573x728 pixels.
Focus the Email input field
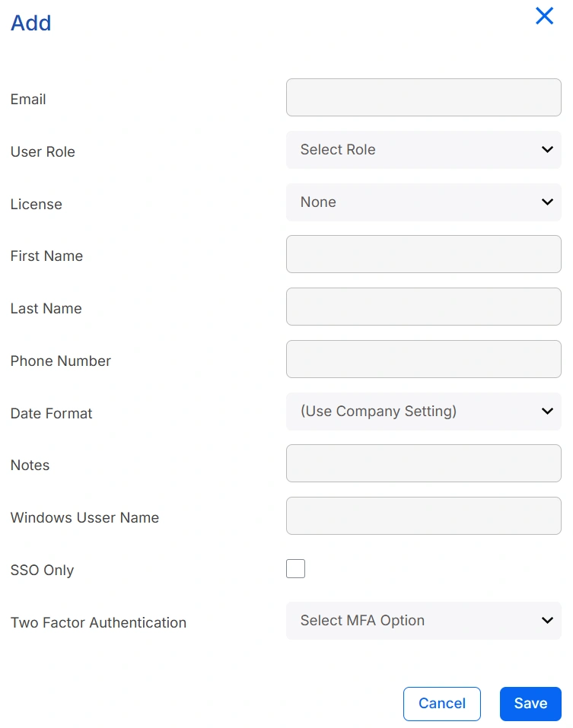(x=424, y=97)
